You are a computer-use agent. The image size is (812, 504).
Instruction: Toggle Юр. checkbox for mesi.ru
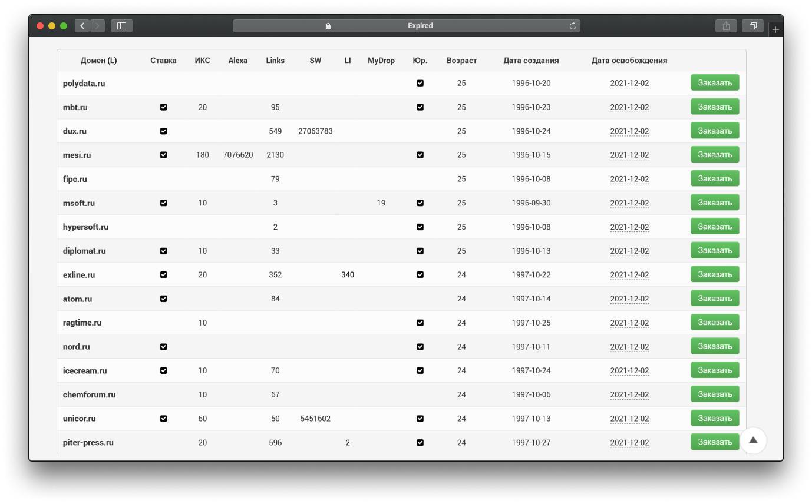click(x=420, y=155)
